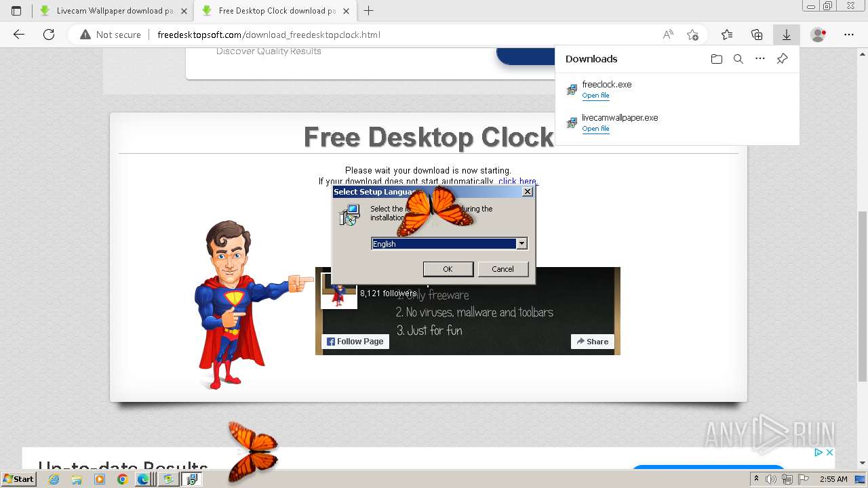868x488 pixels.
Task: Open File Explorer from the taskbar
Action: click(x=77, y=479)
